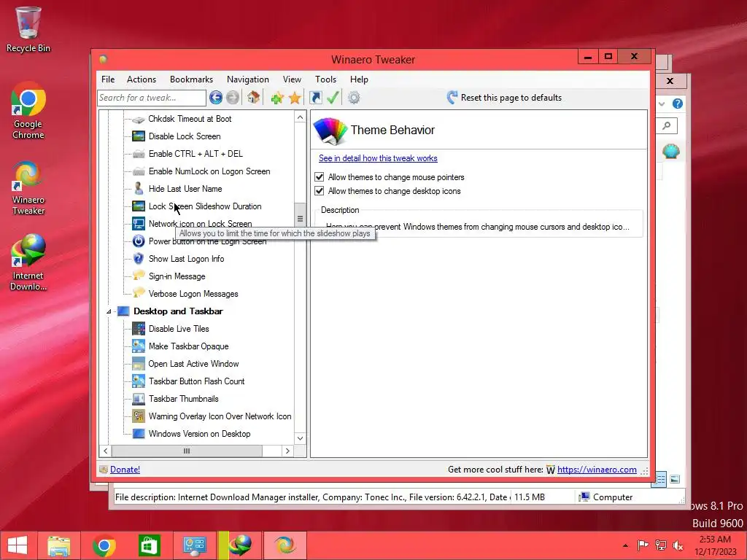Image resolution: width=747 pixels, height=560 pixels.
Task: Open the View menu
Action: pyautogui.click(x=292, y=79)
